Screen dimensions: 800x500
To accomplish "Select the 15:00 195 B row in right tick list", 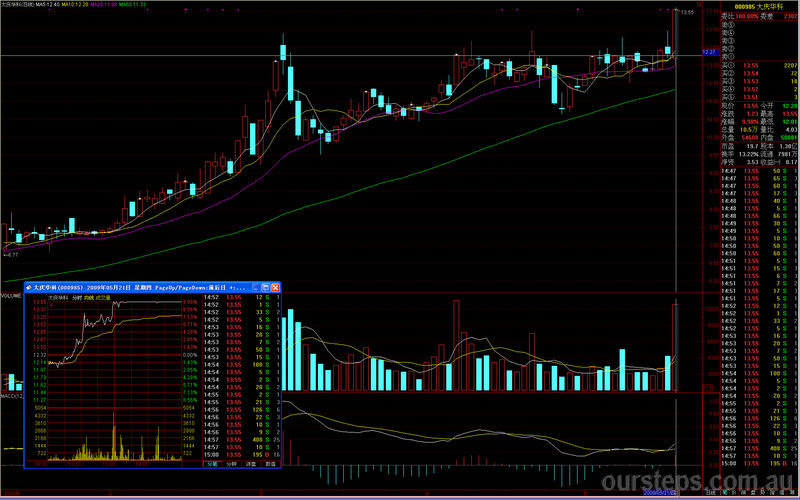I will click(x=759, y=463).
